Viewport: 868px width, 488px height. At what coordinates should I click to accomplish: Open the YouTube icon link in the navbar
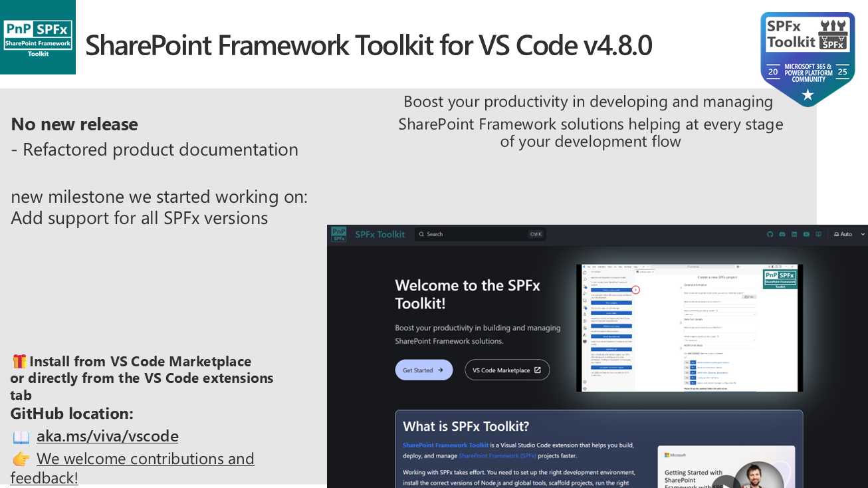[806, 234]
